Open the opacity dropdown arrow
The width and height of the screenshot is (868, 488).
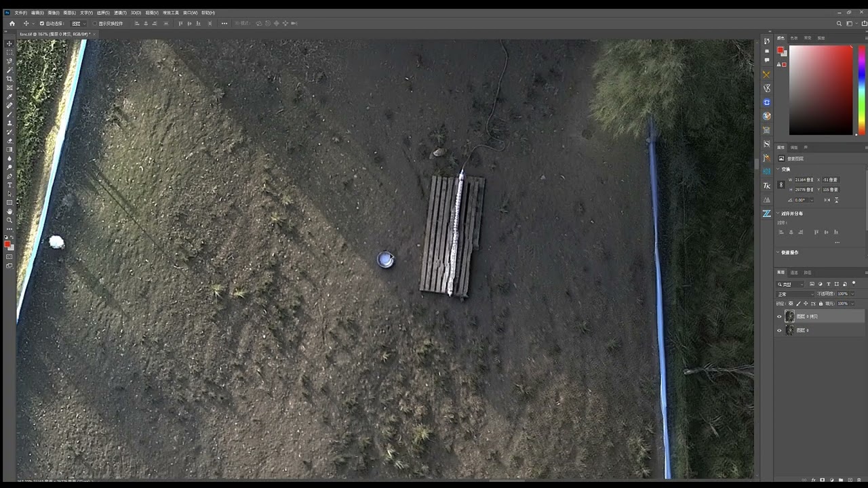(852, 294)
